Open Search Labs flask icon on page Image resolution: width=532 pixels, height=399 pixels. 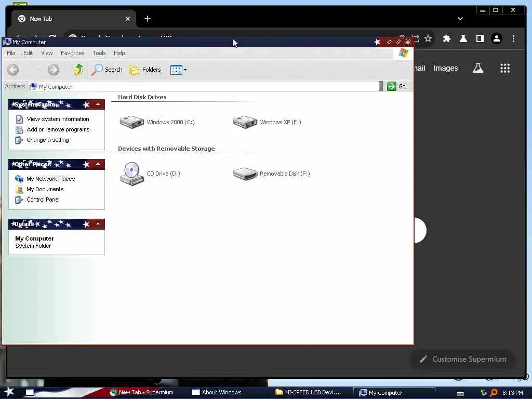[x=478, y=68]
